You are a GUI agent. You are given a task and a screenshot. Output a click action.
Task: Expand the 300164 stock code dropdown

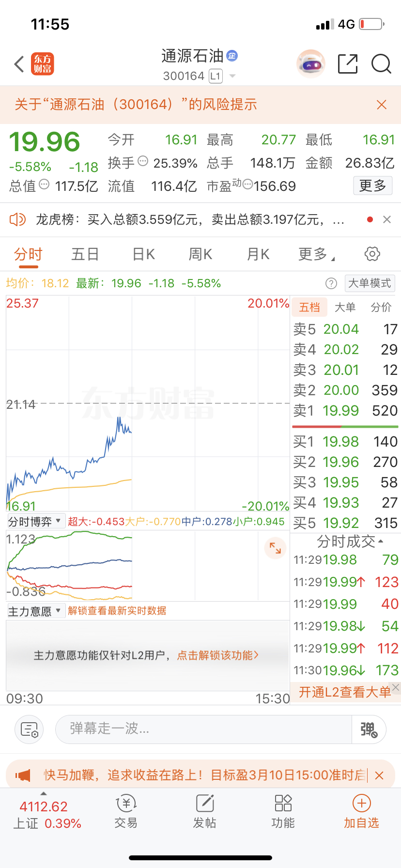point(232,76)
